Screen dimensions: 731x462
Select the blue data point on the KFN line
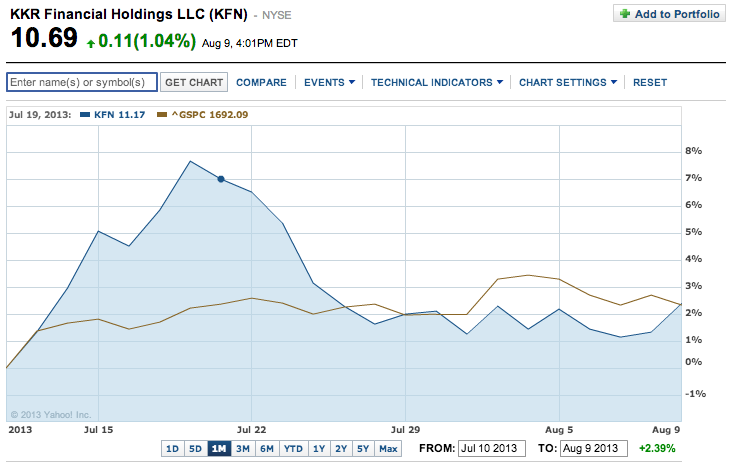221,179
